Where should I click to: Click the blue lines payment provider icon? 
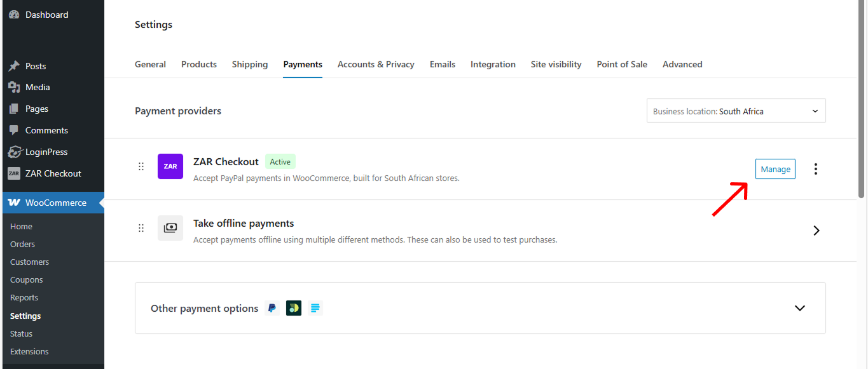click(x=315, y=308)
